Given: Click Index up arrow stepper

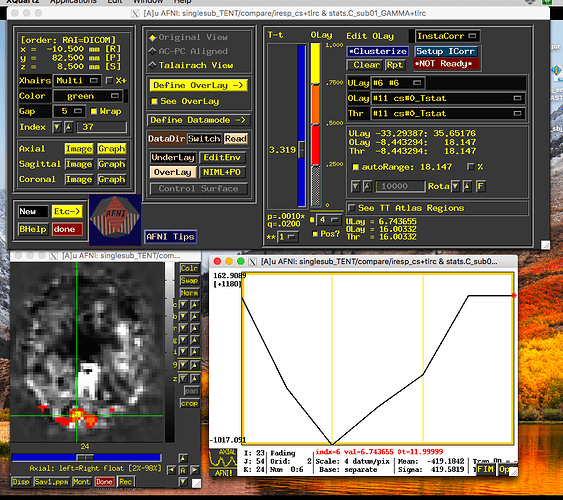Looking at the screenshot, I should pos(69,127).
